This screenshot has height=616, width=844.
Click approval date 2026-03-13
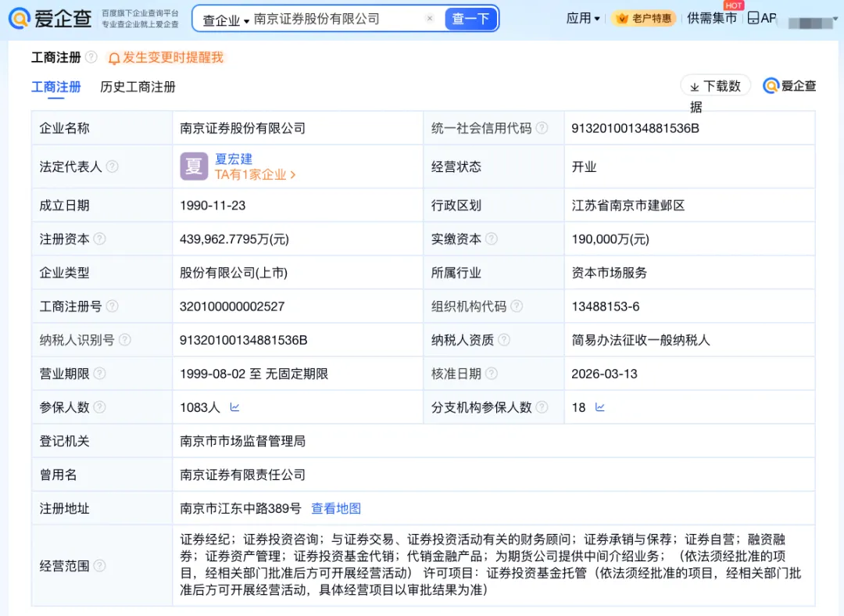point(604,374)
